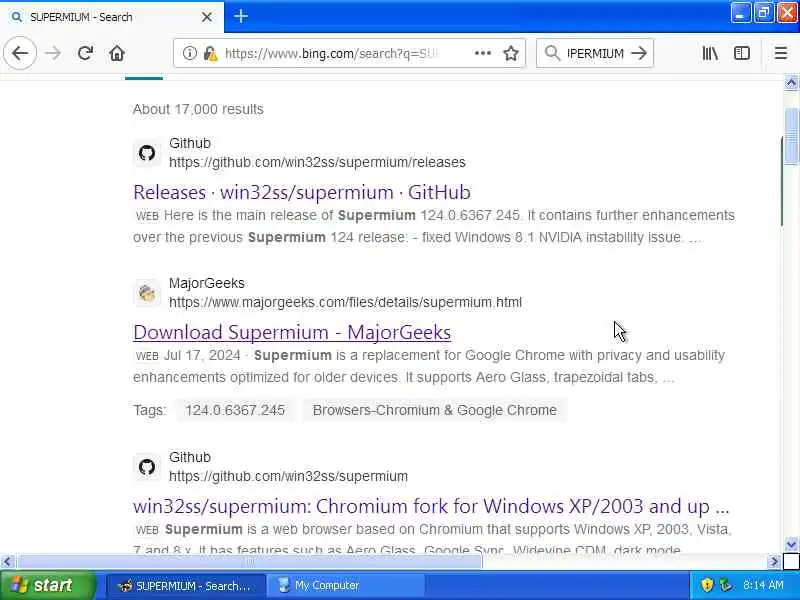The height and width of the screenshot is (600, 800).
Task: Open a new tab with plus button
Action: 240,16
